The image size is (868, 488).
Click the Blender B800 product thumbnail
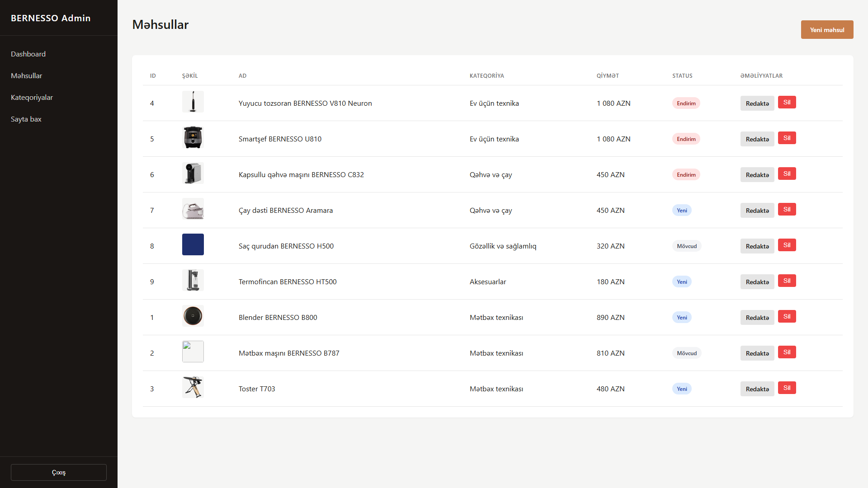pyautogui.click(x=193, y=316)
